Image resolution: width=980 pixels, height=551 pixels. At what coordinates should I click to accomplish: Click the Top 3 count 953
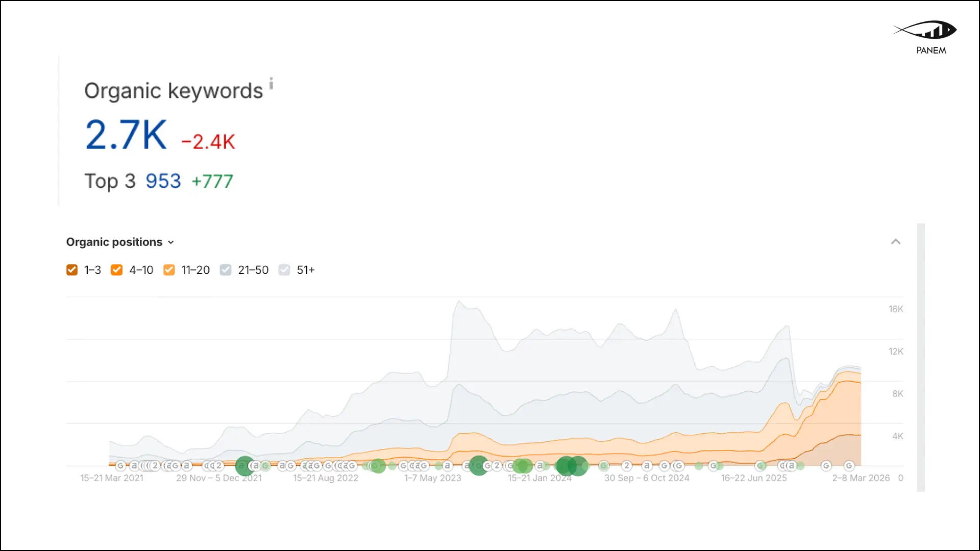pos(163,181)
